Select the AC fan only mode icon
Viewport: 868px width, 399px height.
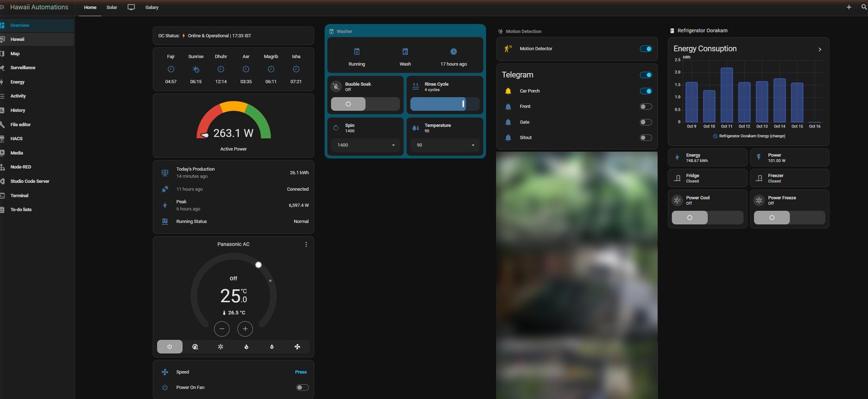[x=297, y=346]
